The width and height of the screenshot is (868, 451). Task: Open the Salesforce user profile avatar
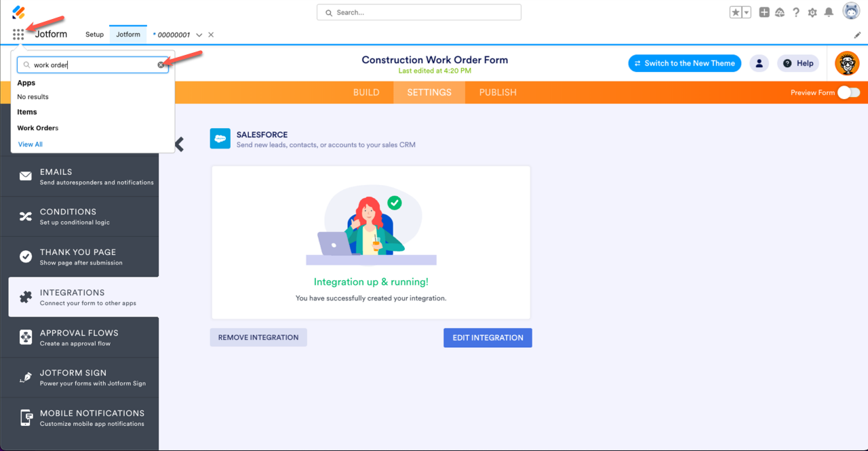[851, 11]
